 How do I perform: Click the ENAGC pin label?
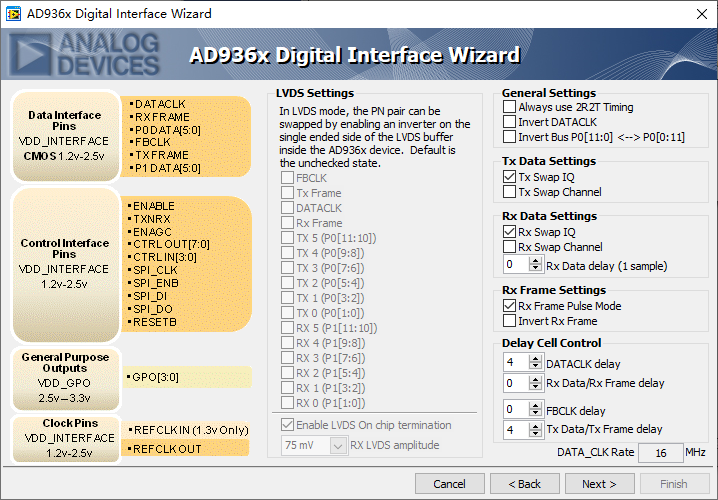(150, 232)
